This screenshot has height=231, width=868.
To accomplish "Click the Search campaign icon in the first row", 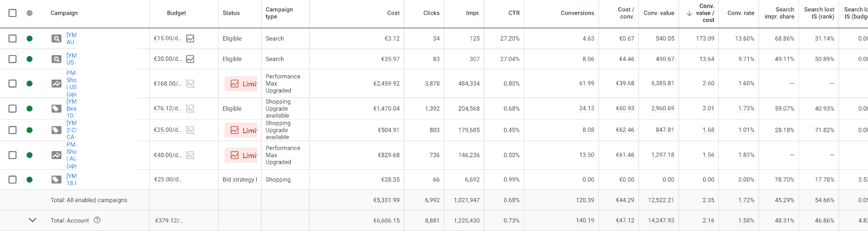I will click(56, 39).
